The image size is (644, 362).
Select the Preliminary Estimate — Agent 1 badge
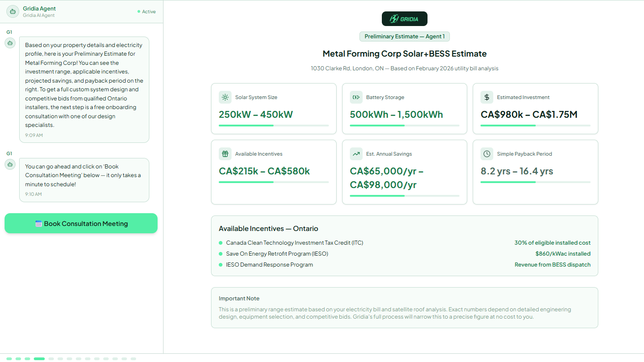(x=405, y=37)
